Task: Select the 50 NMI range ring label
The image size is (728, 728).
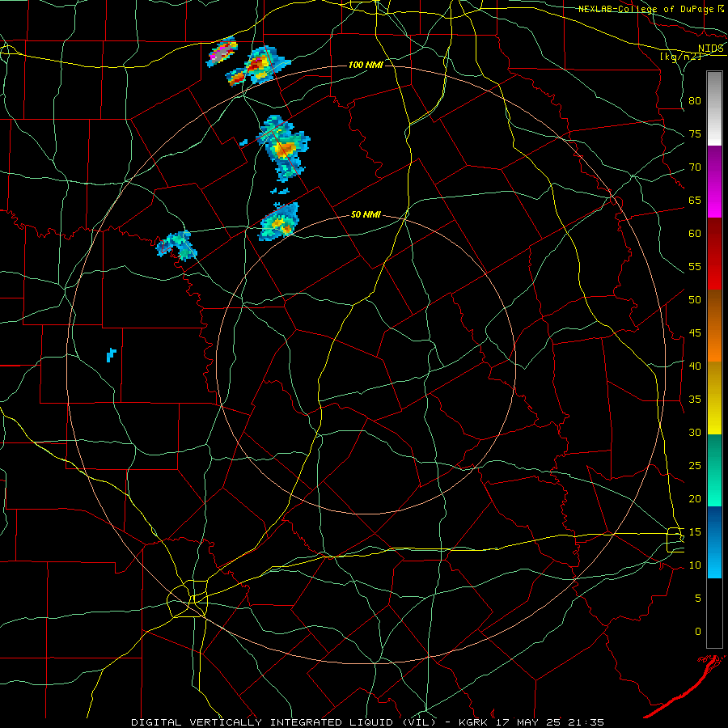Action: tap(366, 214)
